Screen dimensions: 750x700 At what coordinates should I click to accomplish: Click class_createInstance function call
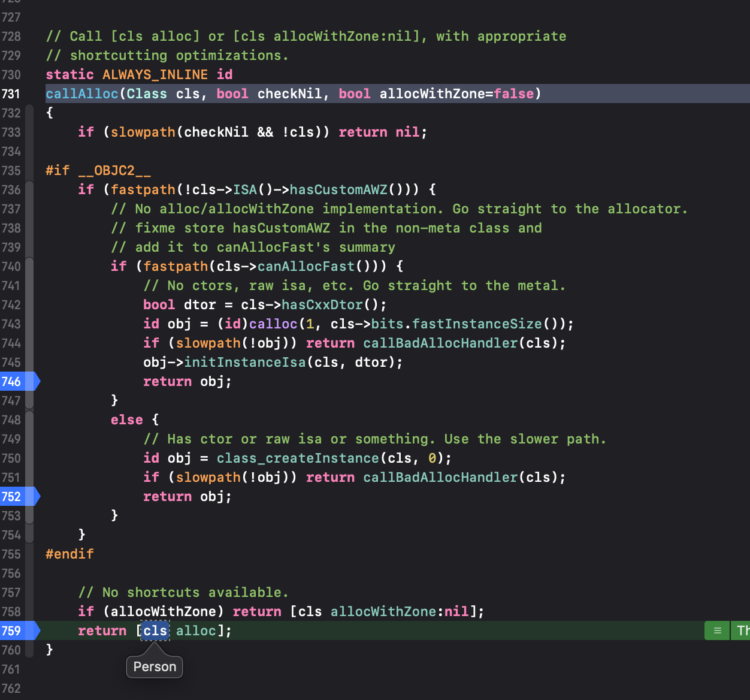pyautogui.click(x=298, y=458)
